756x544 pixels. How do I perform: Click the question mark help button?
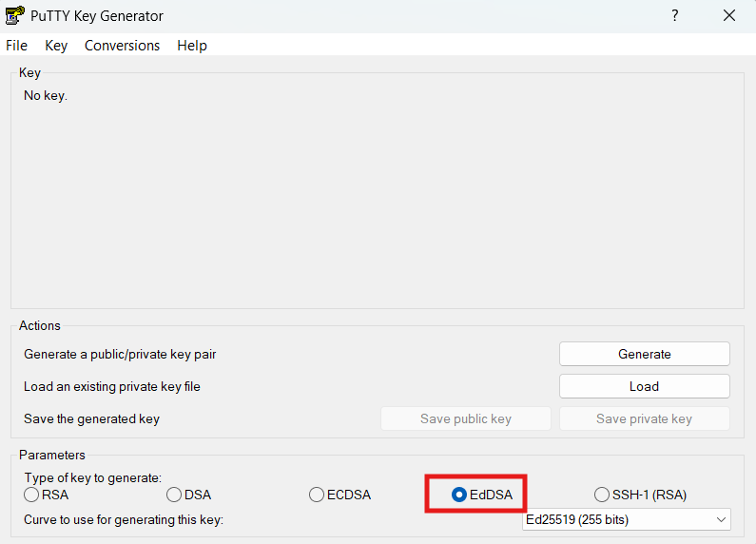click(x=675, y=15)
